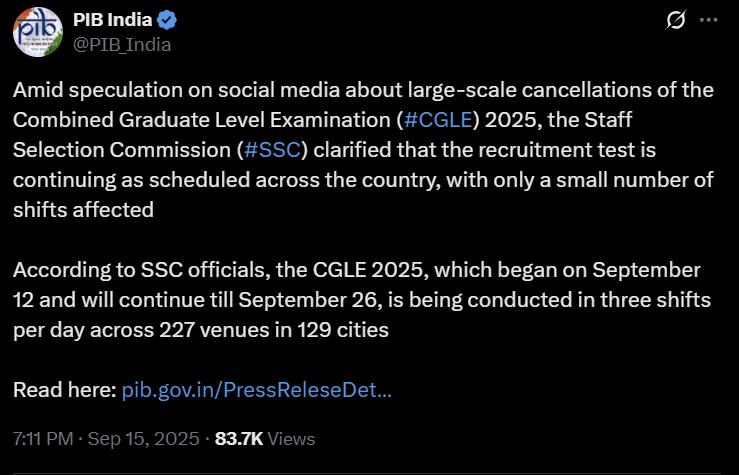The image size is (739, 475).
Task: Follow the #CGLE hashtag
Action: (x=438, y=120)
